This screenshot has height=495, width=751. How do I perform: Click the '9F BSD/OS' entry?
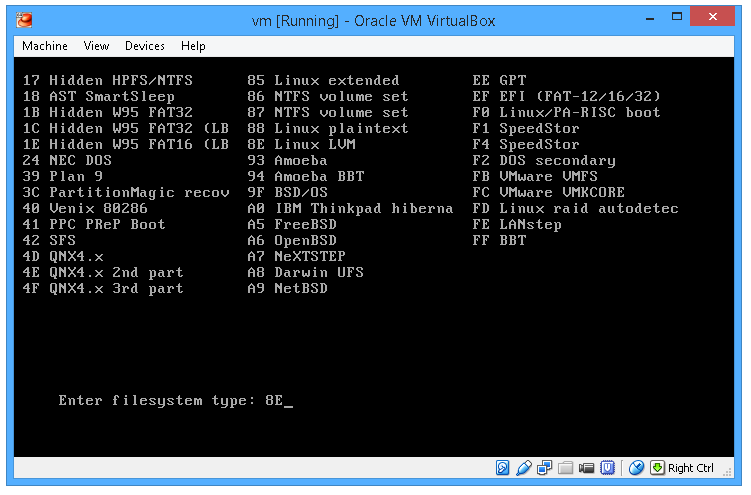click(x=287, y=192)
